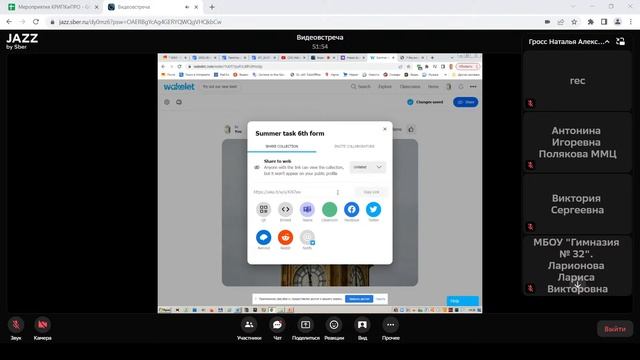Toggle the Звук microphone button
This screenshot has height=360, width=640.
(16, 325)
